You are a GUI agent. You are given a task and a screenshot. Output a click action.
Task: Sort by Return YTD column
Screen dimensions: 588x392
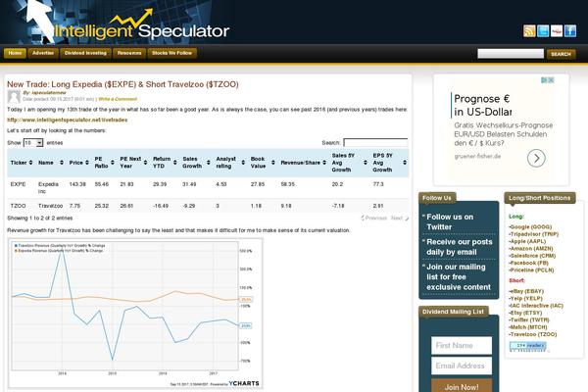pyautogui.click(x=165, y=163)
